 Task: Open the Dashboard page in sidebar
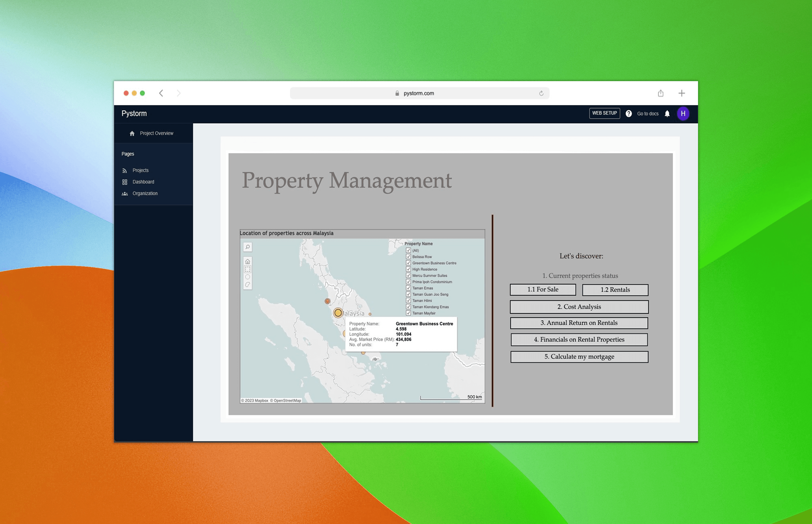pyautogui.click(x=143, y=182)
